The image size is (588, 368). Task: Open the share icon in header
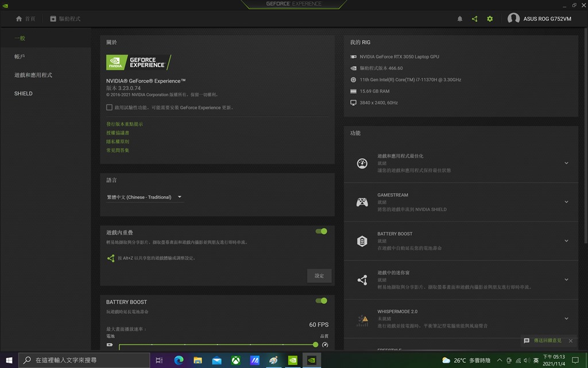[x=475, y=19]
